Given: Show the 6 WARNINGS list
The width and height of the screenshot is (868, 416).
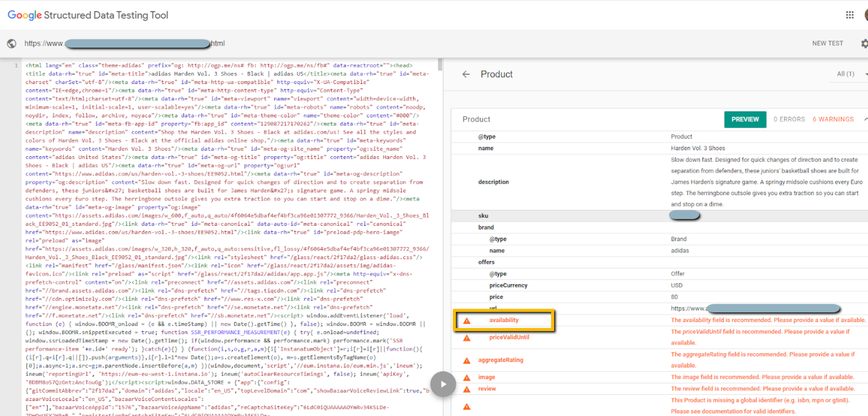Looking at the screenshot, I should click(x=833, y=119).
